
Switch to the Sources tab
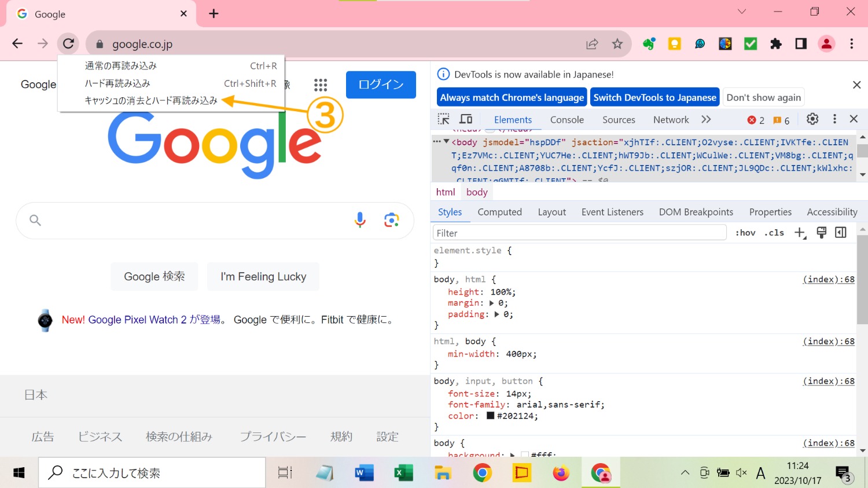click(x=619, y=120)
